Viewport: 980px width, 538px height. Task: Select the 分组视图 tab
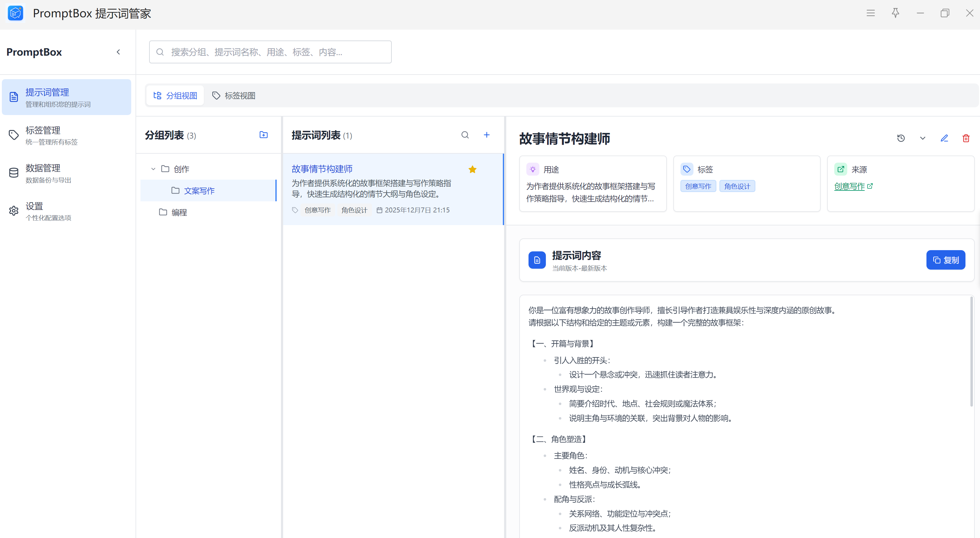pyautogui.click(x=175, y=96)
